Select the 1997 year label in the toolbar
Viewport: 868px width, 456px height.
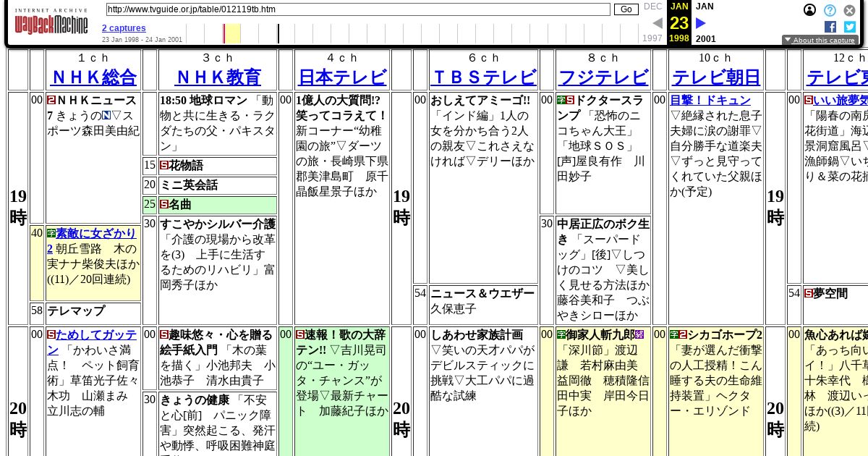652,38
